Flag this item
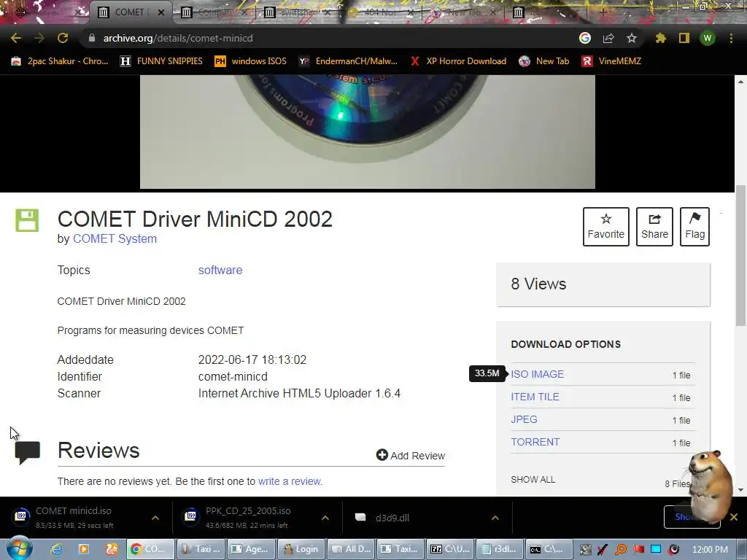Viewport: 747px width, 560px height. click(694, 227)
